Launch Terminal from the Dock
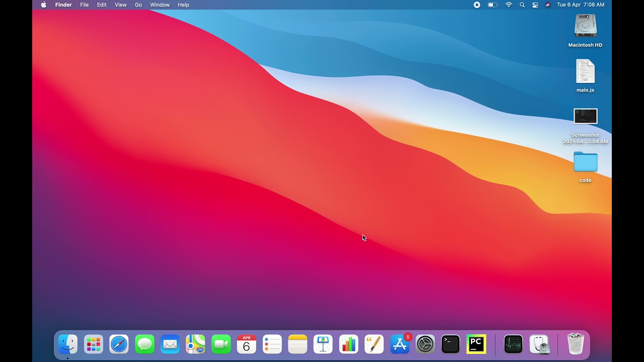Image resolution: width=644 pixels, height=362 pixels. (451, 344)
